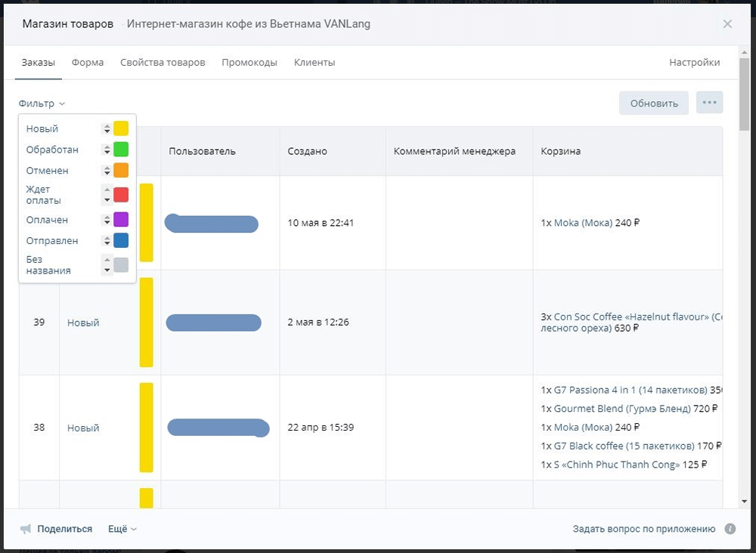Open the Moka link in order 38
756x553 pixels.
pos(583,428)
